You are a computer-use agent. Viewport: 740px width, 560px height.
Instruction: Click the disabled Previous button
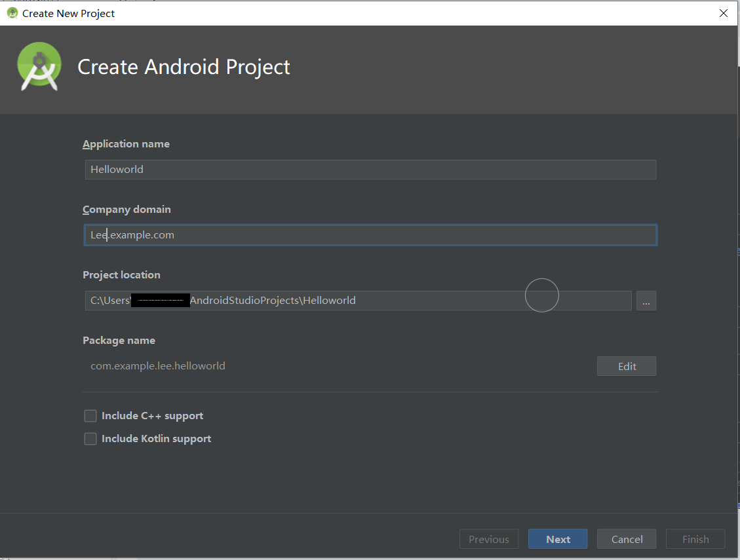tap(489, 539)
